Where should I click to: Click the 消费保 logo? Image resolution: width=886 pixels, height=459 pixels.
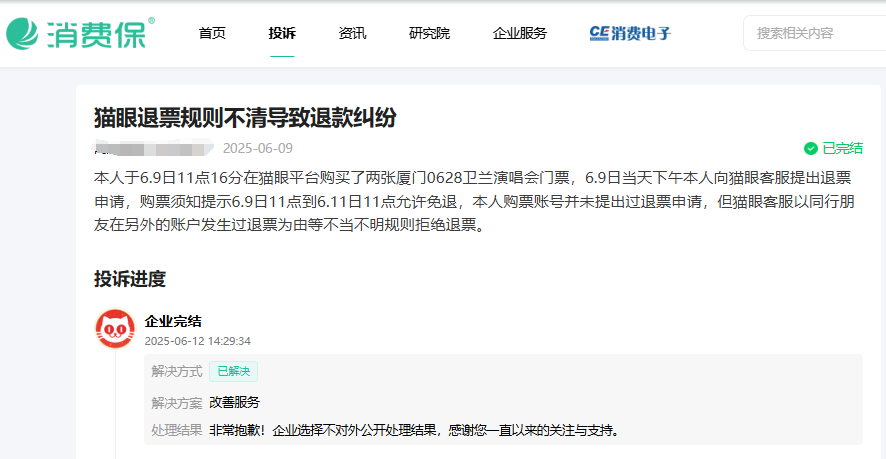(x=80, y=33)
